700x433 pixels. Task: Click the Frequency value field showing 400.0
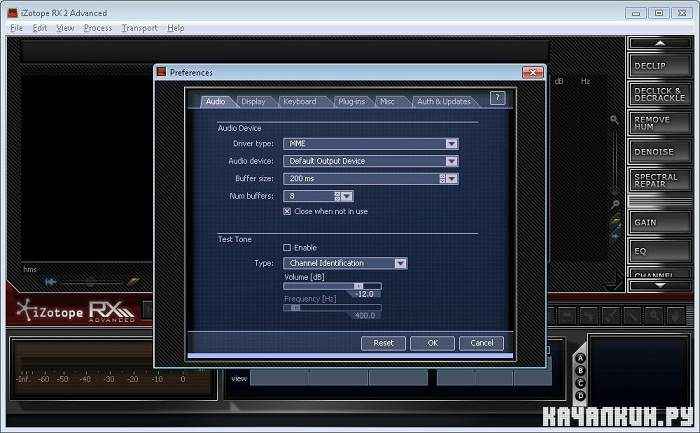[365, 316]
